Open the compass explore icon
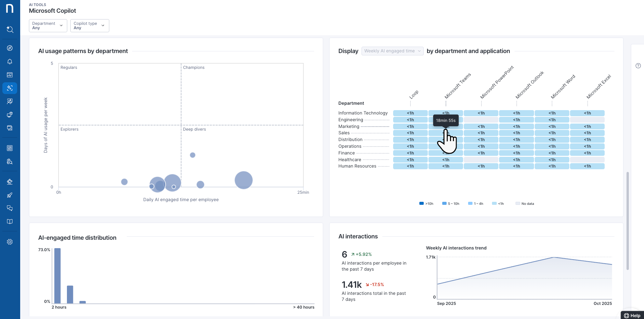The width and height of the screenshot is (644, 319). (10, 48)
